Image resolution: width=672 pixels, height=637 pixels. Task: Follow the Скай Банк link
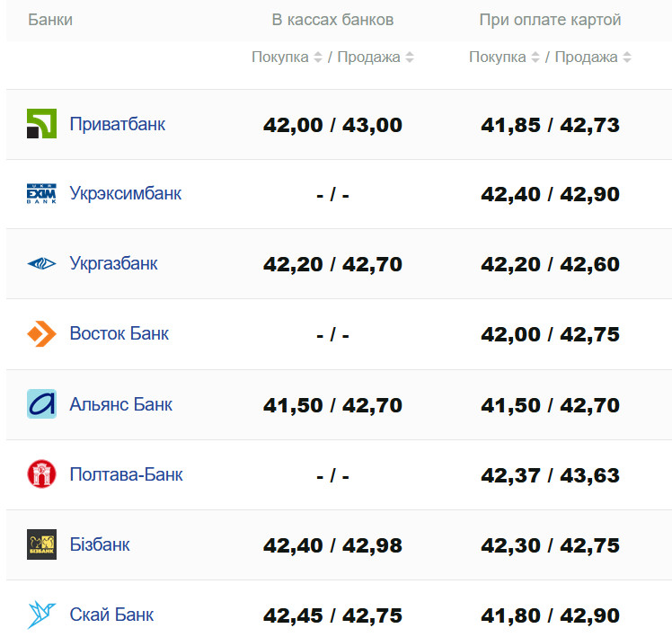(x=111, y=615)
